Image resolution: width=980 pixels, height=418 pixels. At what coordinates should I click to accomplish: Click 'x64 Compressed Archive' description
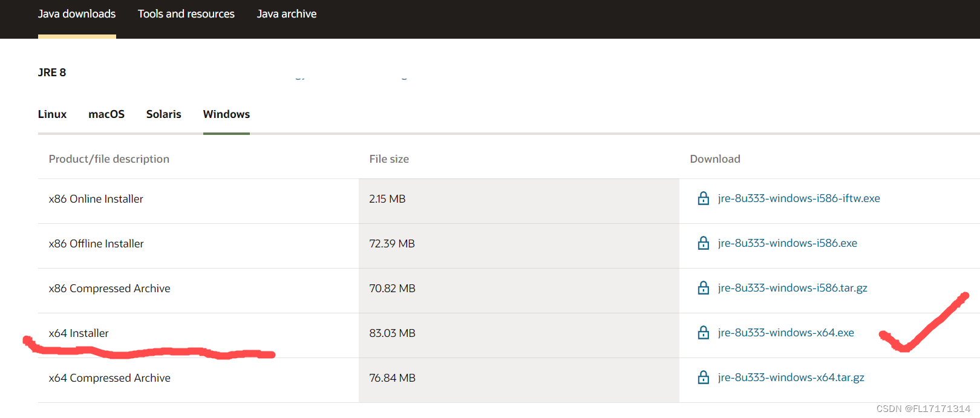(109, 378)
